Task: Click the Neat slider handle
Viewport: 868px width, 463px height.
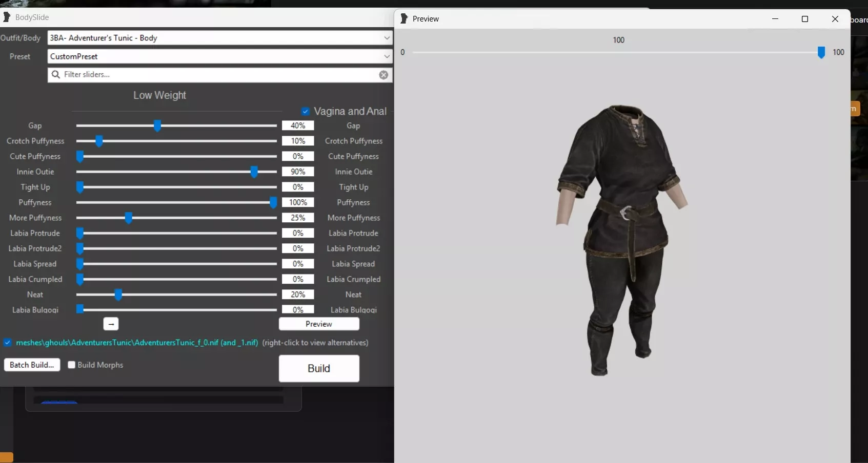Action: [x=118, y=294]
